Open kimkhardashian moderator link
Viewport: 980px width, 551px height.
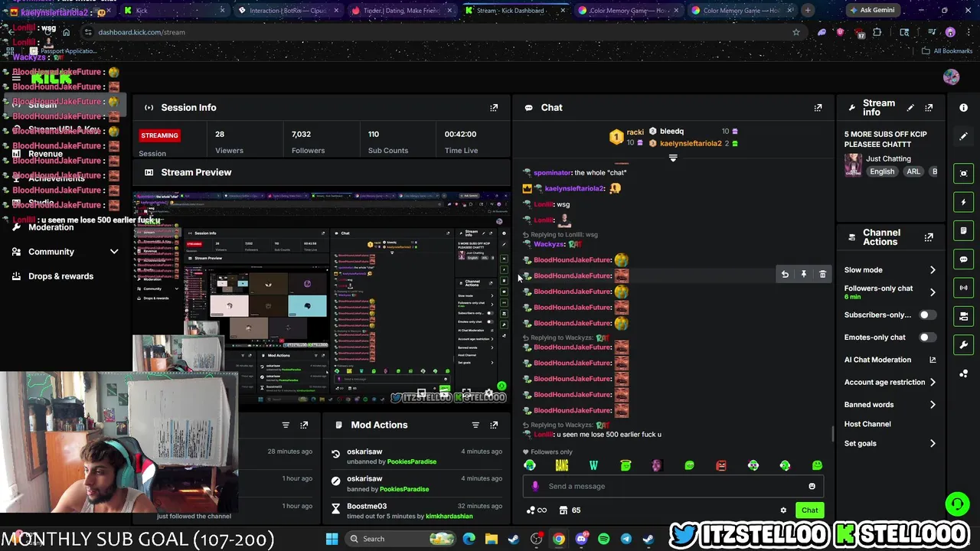tap(450, 517)
